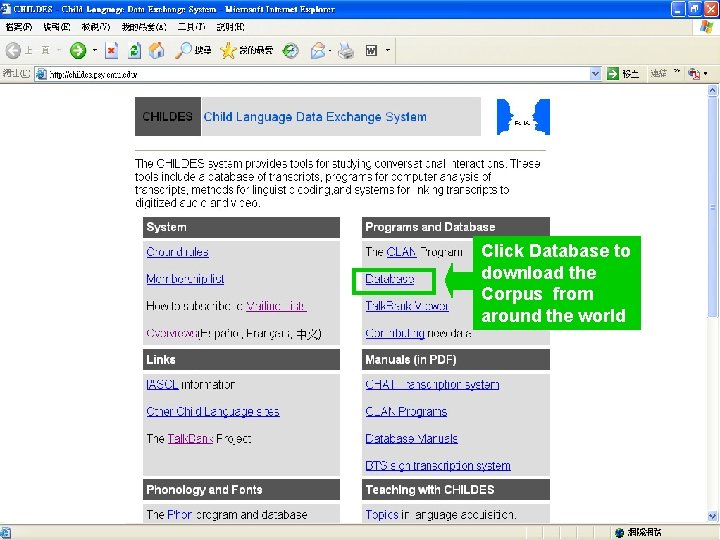Open the CLAN link under Programs and Database

[x=401, y=252]
